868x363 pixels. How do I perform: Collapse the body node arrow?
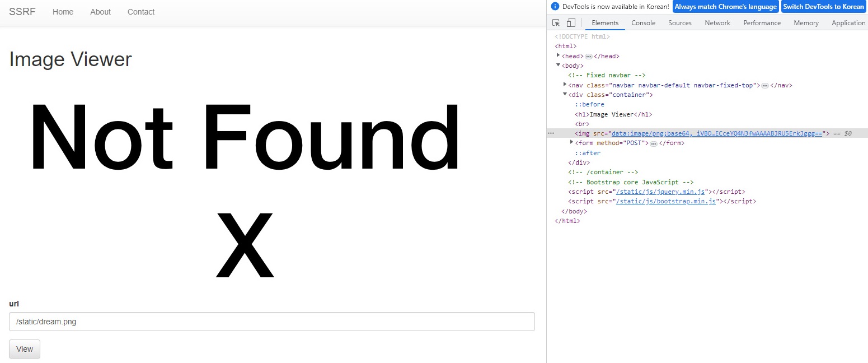559,66
